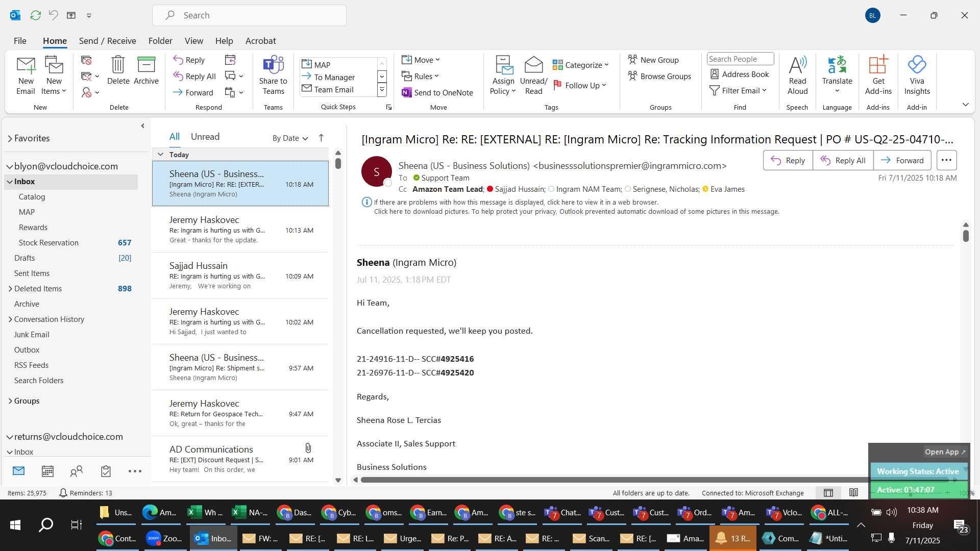Open Jeremy Haskovec 10:13 AM email
The width and height of the screenshot is (980, 551).
tap(240, 230)
